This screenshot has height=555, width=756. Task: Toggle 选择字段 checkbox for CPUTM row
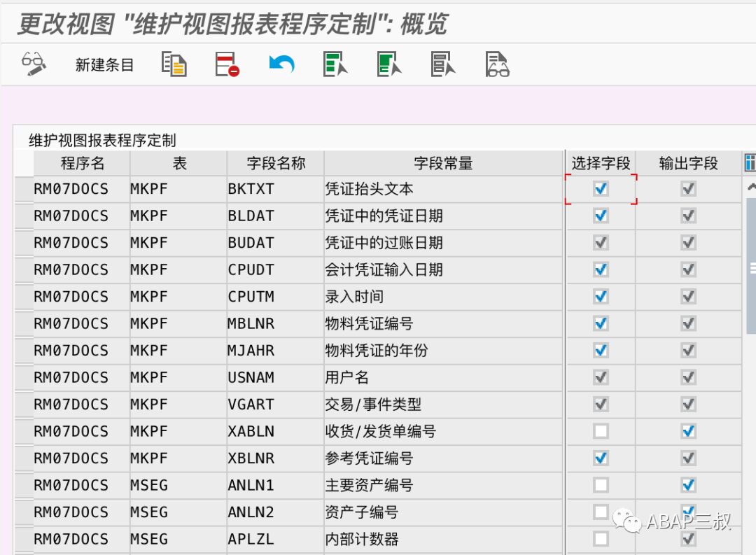pos(601,297)
